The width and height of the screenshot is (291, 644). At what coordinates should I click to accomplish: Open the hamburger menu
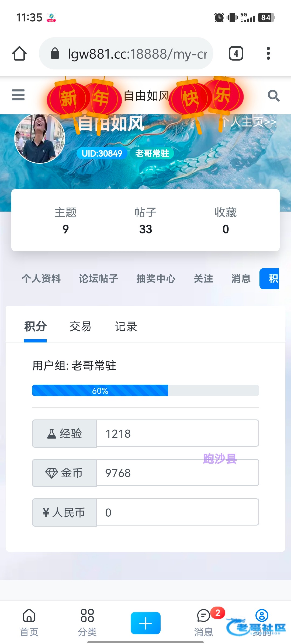[x=18, y=95]
